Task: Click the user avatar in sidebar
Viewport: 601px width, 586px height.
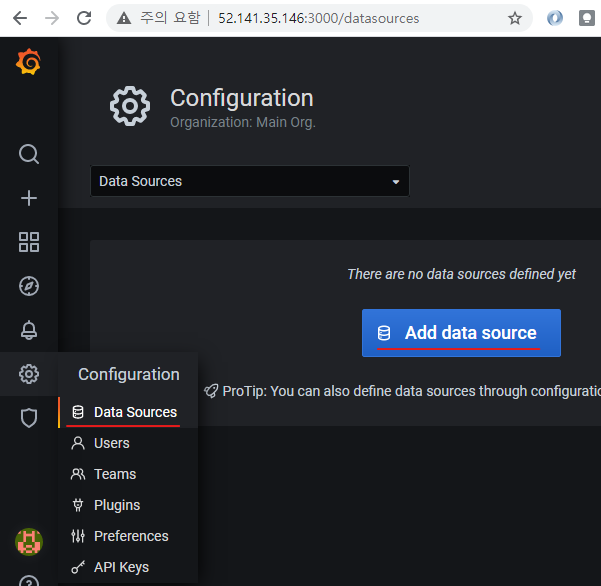Action: (x=29, y=542)
